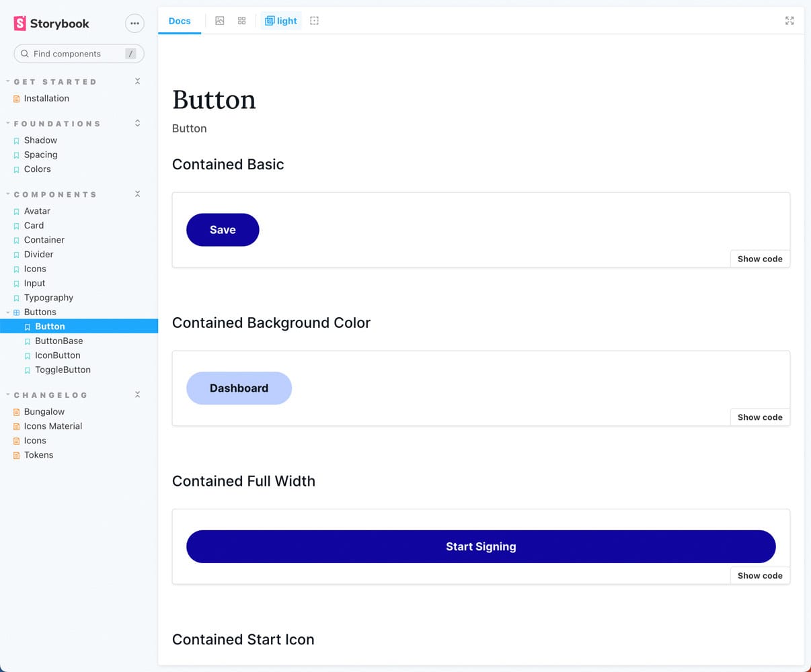Click the Storybook logo icon
Image resolution: width=811 pixels, height=672 pixels.
[20, 24]
